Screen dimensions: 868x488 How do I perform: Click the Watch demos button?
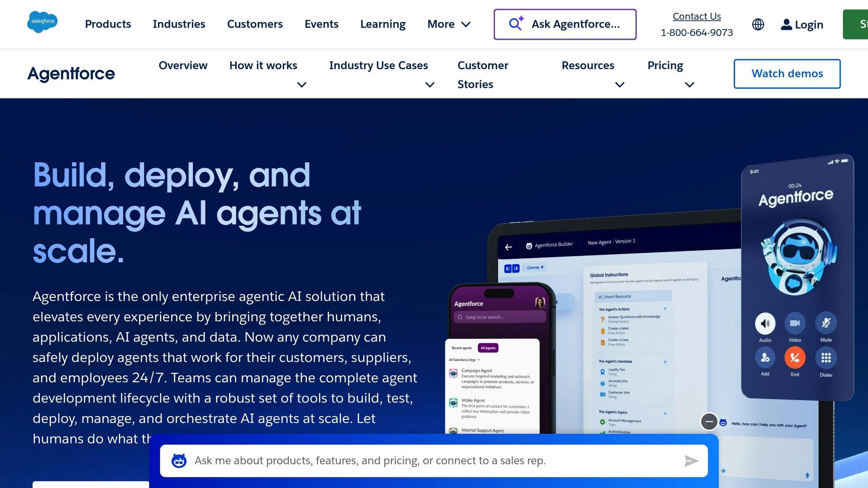(x=787, y=74)
